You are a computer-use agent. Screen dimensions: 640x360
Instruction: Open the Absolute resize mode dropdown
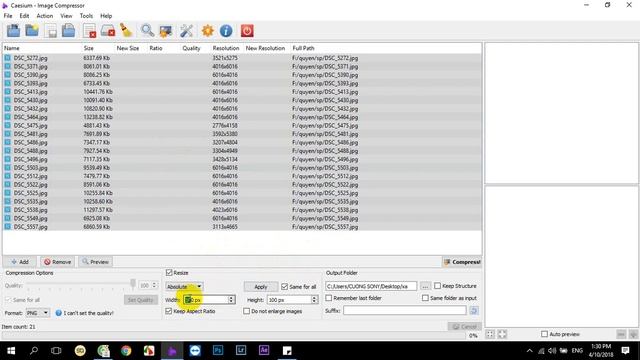[x=184, y=287]
